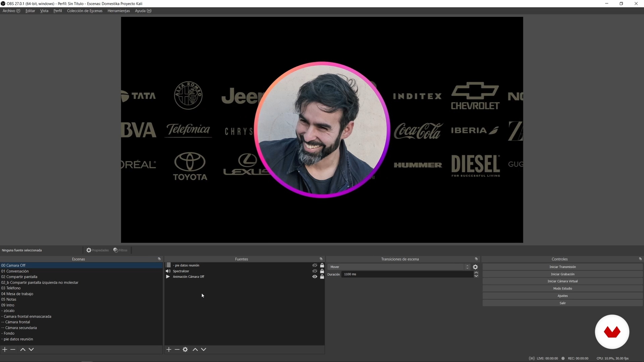The height and width of the screenshot is (362, 644).
Task: Click the REC status indicator dot
Action: coord(563,358)
